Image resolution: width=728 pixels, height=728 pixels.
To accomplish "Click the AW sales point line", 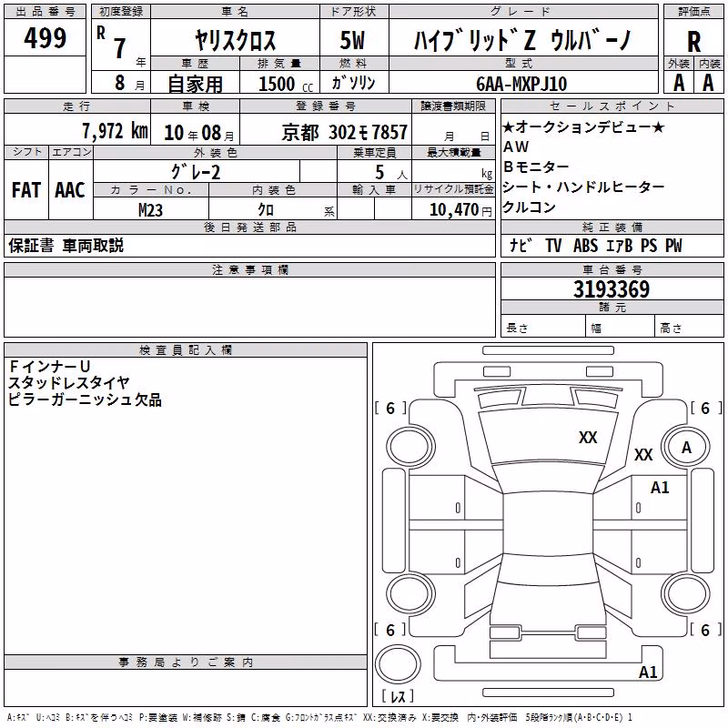I will [516, 147].
